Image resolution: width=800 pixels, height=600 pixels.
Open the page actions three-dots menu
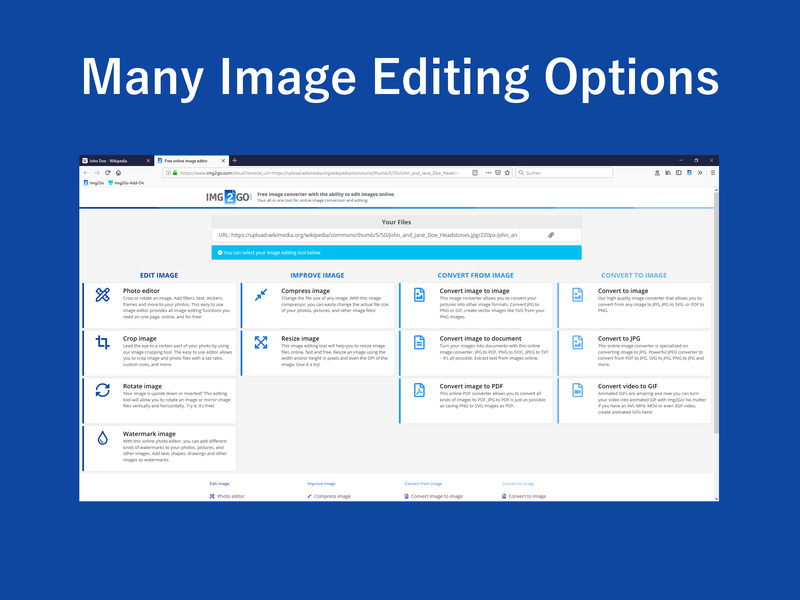click(x=488, y=173)
